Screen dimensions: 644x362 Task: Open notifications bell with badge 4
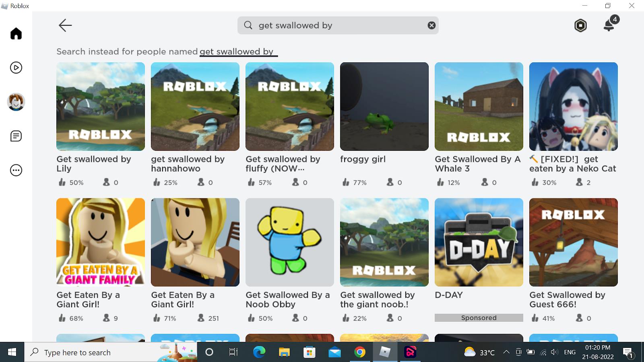pos(610,24)
